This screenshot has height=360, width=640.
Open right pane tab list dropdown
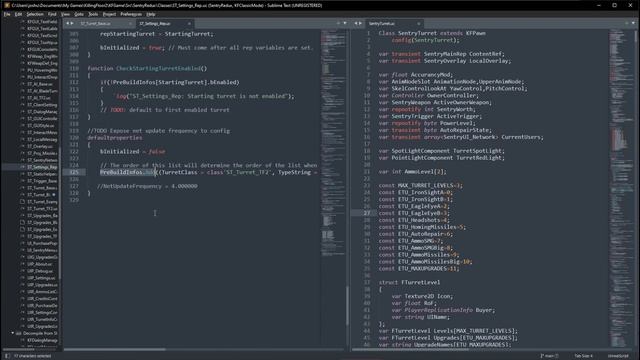pos(633,23)
